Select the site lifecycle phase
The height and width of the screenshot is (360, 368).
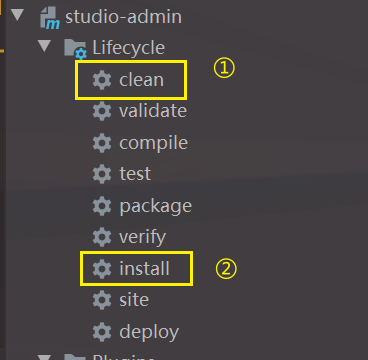pos(134,300)
